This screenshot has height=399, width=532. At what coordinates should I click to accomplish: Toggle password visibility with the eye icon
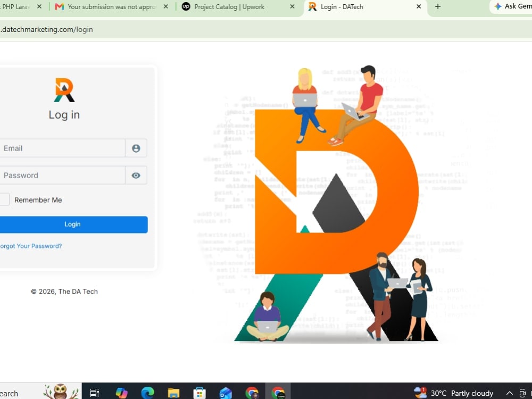pos(136,176)
